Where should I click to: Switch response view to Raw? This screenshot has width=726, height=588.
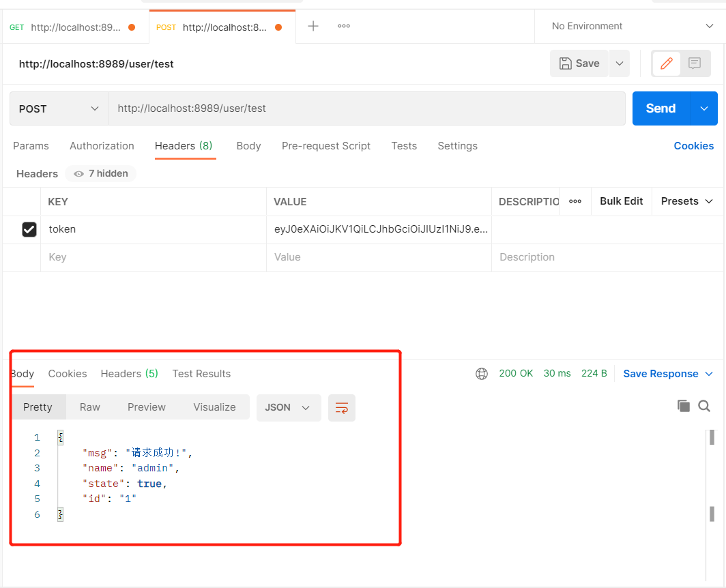90,407
